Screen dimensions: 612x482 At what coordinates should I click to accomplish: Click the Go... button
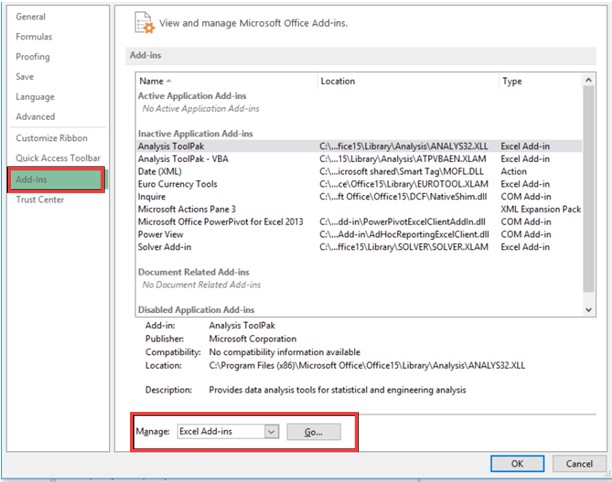click(313, 432)
